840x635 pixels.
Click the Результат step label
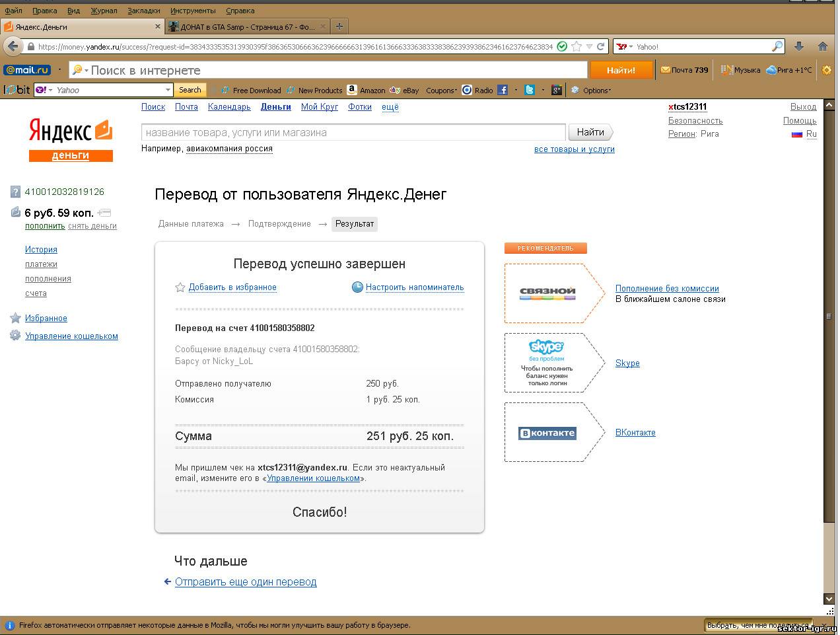coord(355,224)
